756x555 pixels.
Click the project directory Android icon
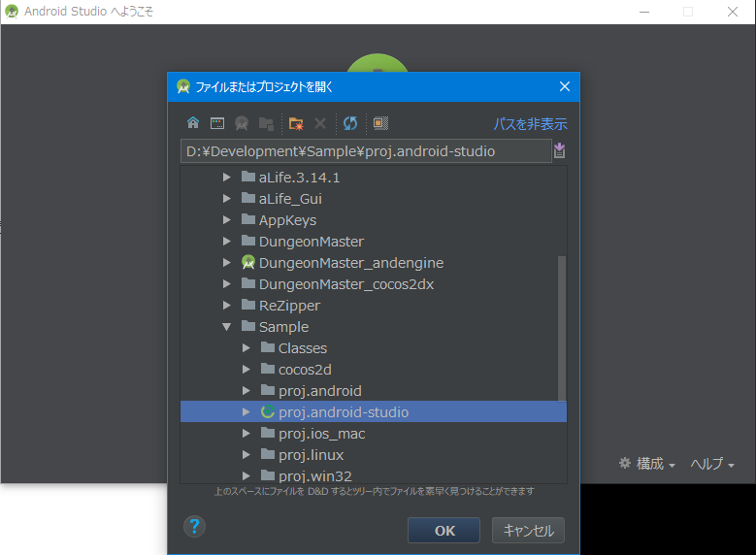pos(242,123)
